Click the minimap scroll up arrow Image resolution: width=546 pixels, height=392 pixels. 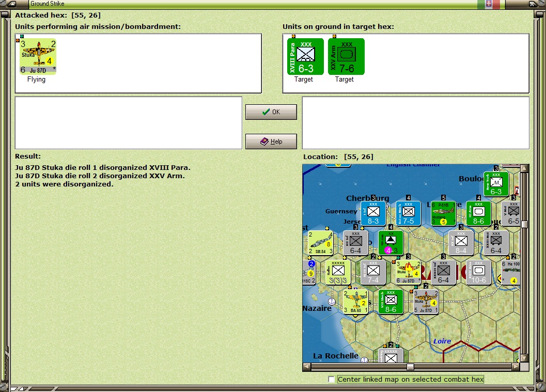524,168
